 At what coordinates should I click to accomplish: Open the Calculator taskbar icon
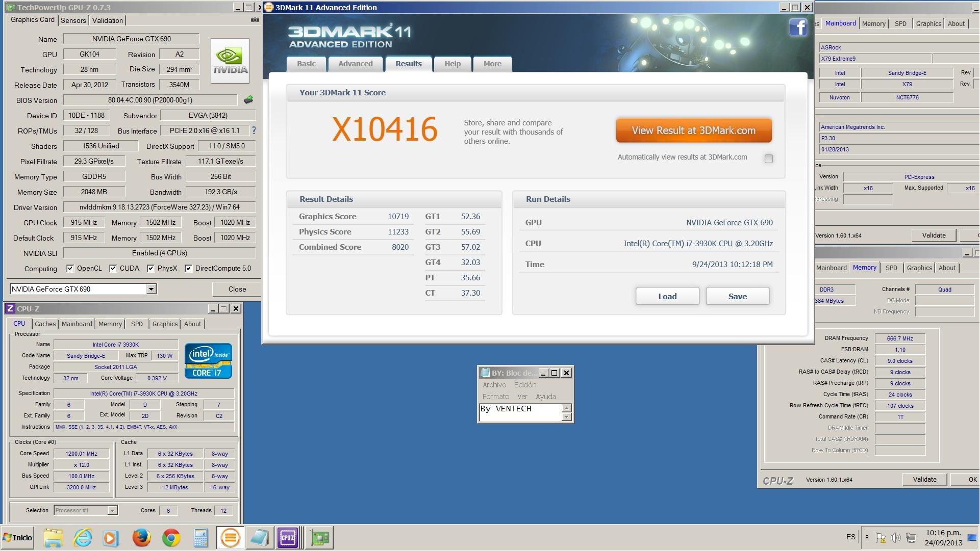200,538
